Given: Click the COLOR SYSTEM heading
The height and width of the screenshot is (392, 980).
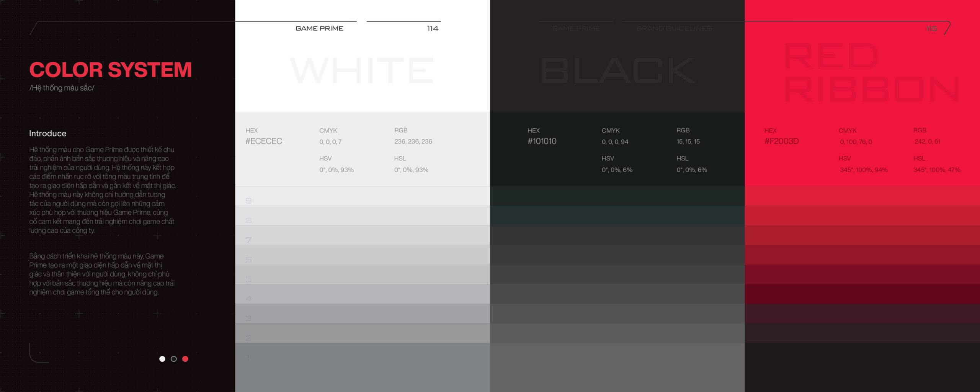Looking at the screenshot, I should pos(110,70).
